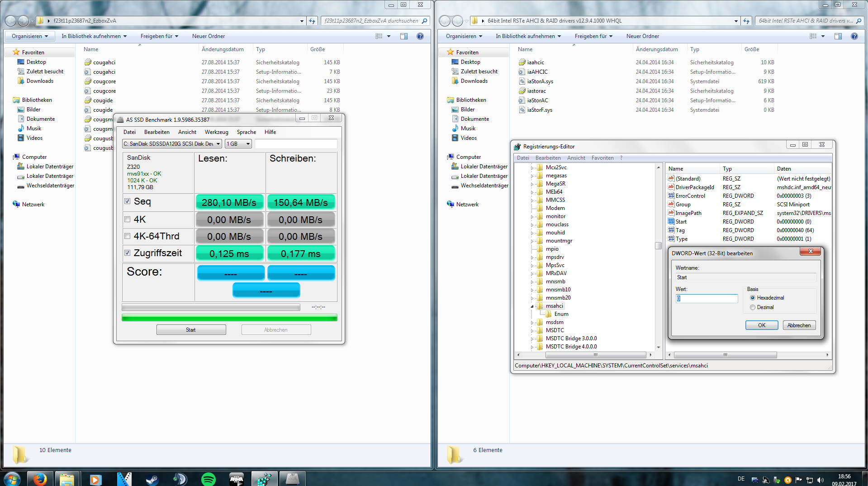Uncheck the Seq benchmark checkbox
Viewport: 868px width, 486px height.
tap(128, 201)
